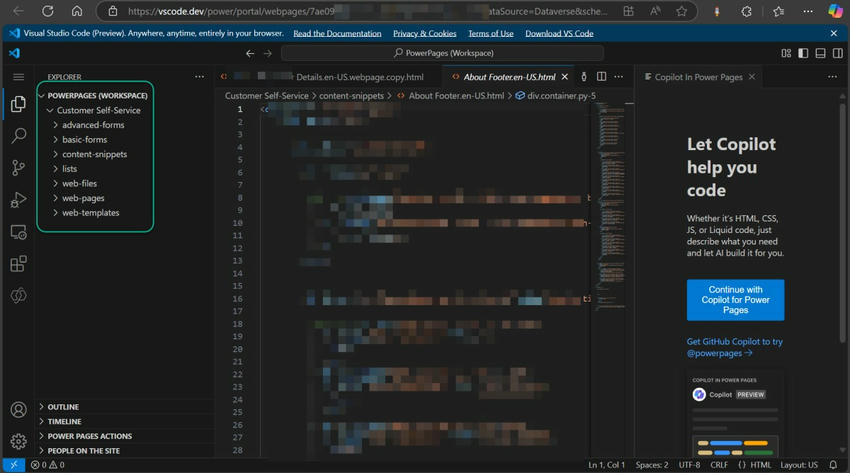Viewport: 850px width, 473px height.
Task: Expand the lists folder
Action: (69, 169)
